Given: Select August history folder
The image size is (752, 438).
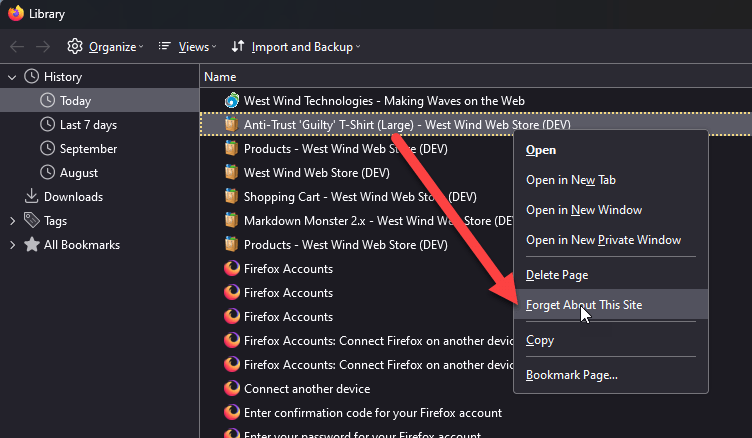Looking at the screenshot, I should 100,172.
